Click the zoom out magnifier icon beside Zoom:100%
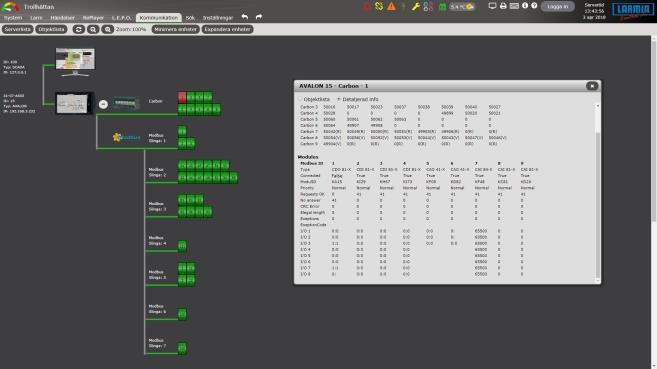Image resolution: width=657 pixels, height=369 pixels. 108,29
